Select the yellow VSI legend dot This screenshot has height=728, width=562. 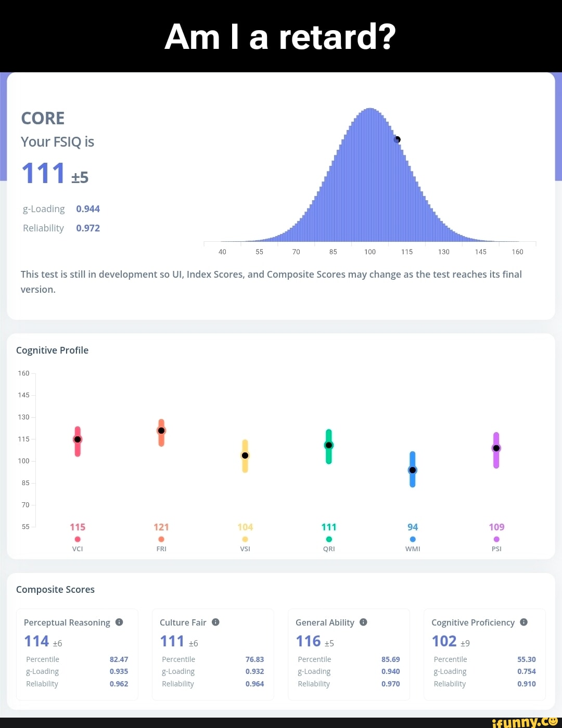click(245, 539)
